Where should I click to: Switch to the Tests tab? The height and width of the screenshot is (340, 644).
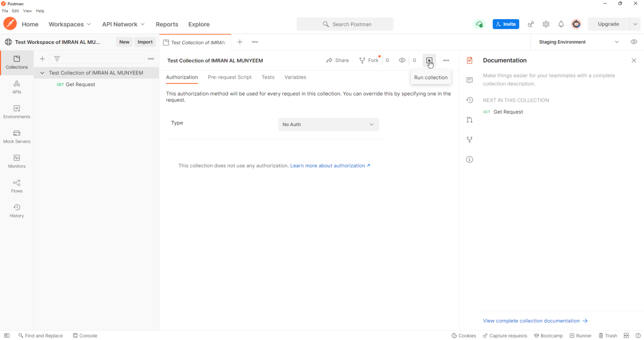coord(268,77)
